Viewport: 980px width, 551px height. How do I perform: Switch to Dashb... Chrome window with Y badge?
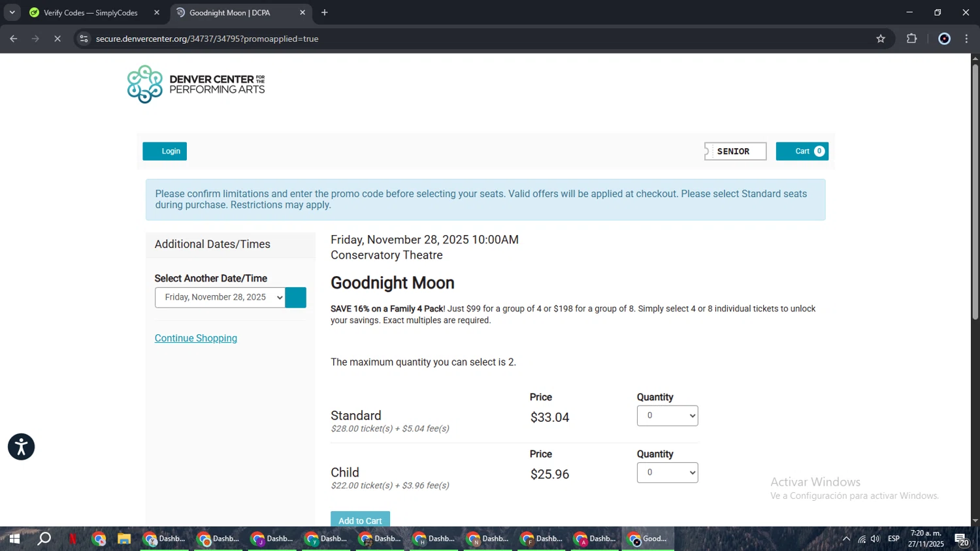click(x=326, y=539)
